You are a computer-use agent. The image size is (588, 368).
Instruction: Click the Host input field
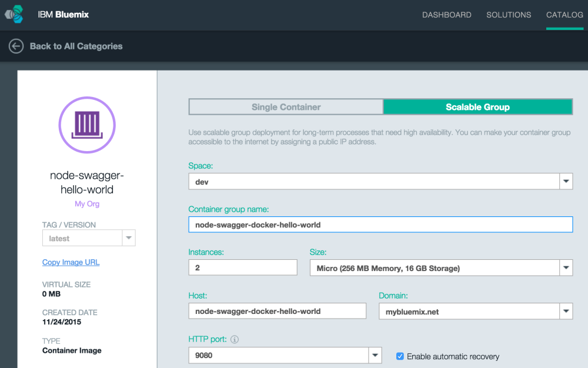tap(277, 311)
